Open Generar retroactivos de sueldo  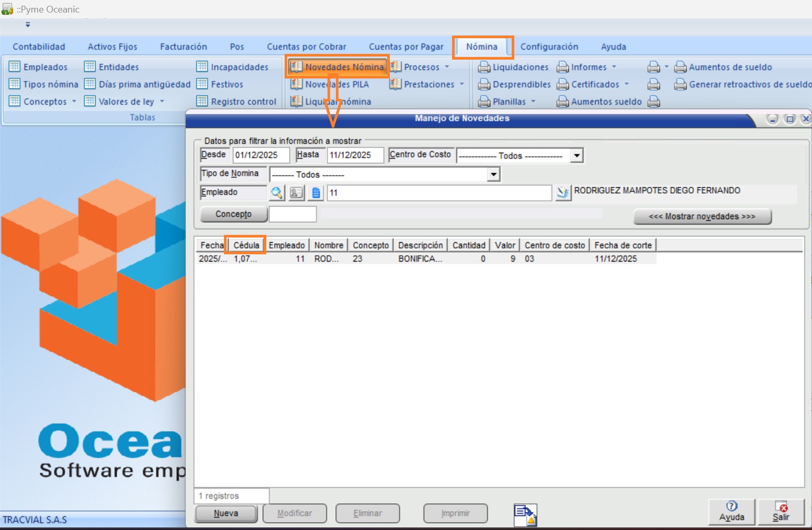[x=743, y=84]
